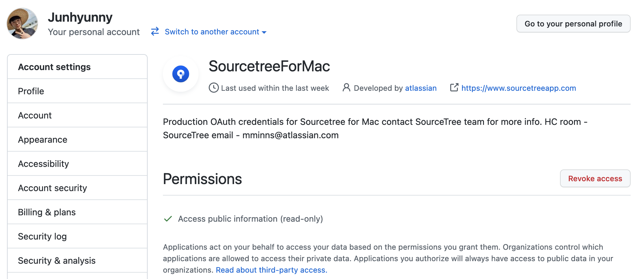Click the green checkmark for public information access
644x279 pixels.
(168, 219)
